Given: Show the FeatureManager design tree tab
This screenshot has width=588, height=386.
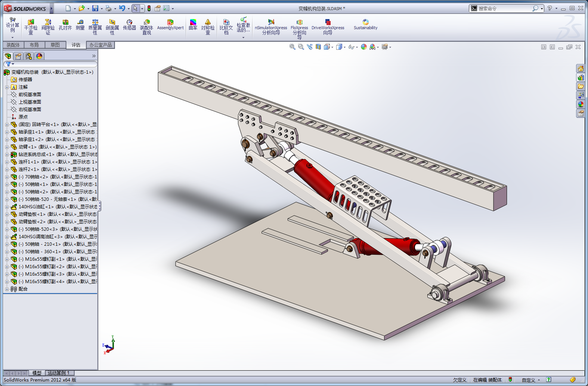Looking at the screenshot, I should pyautogui.click(x=8, y=56).
